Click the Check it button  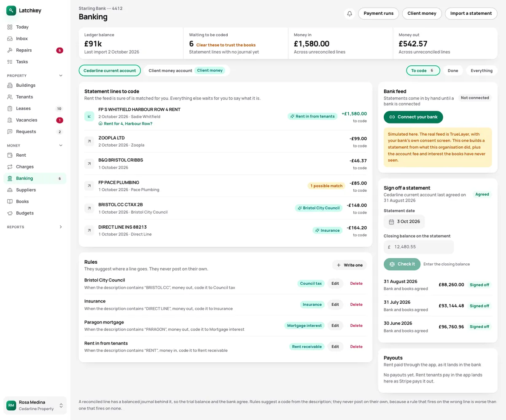click(x=402, y=264)
